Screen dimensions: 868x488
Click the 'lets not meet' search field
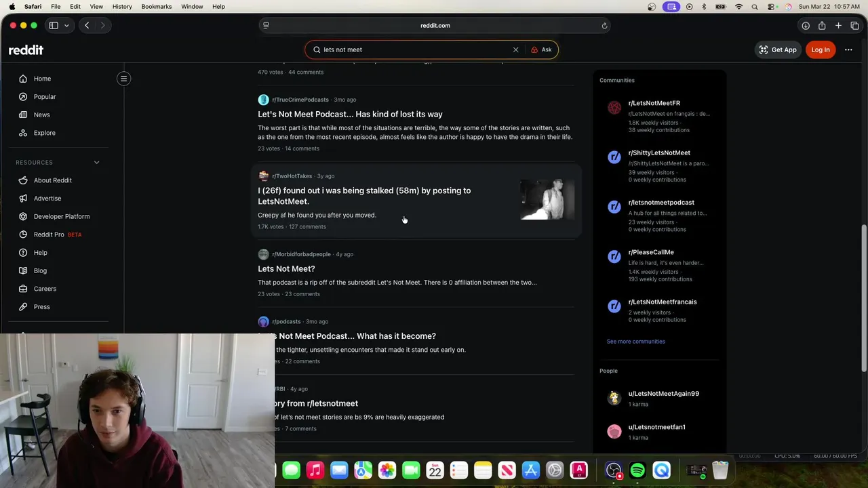tap(414, 49)
